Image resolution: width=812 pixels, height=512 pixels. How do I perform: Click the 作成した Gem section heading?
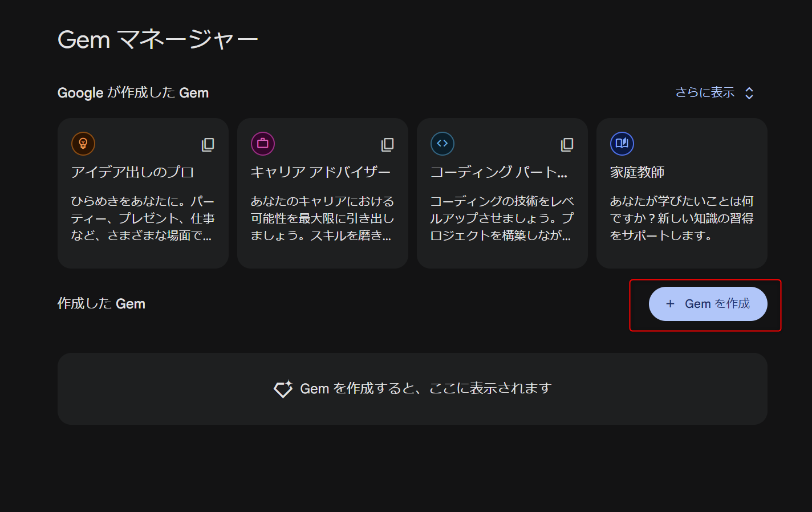click(101, 304)
